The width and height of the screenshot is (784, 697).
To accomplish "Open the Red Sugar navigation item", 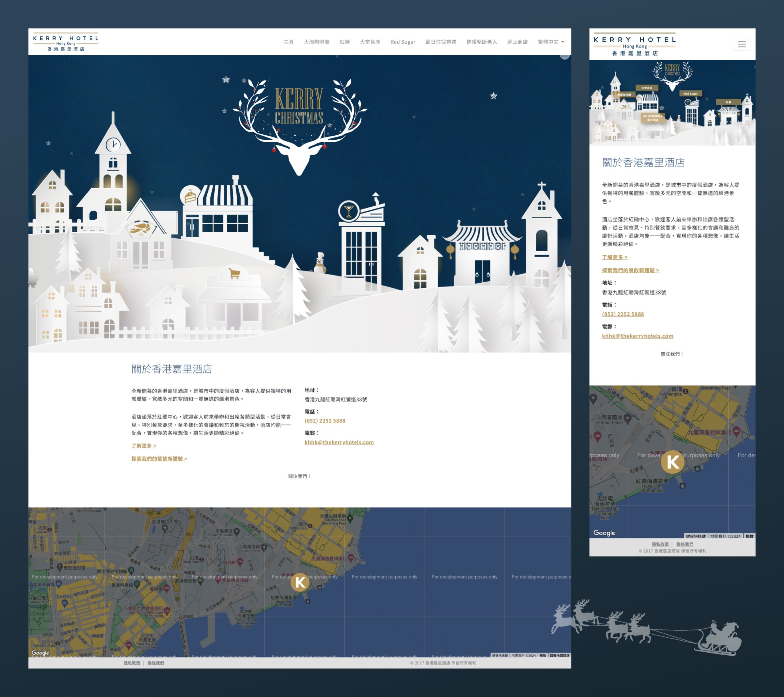I will click(x=403, y=42).
